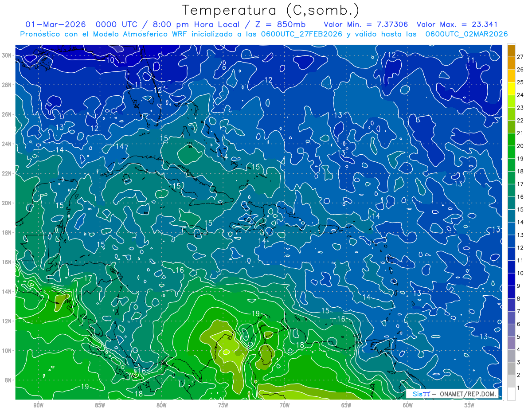Select "Valor Min. = 7.37306" text
532x411 pixels.
(x=366, y=24)
